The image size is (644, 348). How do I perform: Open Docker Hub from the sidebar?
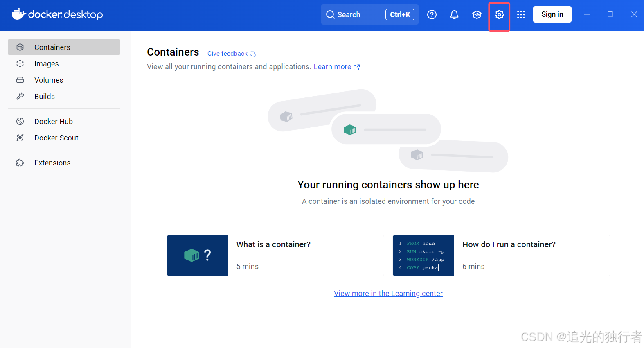64,121
